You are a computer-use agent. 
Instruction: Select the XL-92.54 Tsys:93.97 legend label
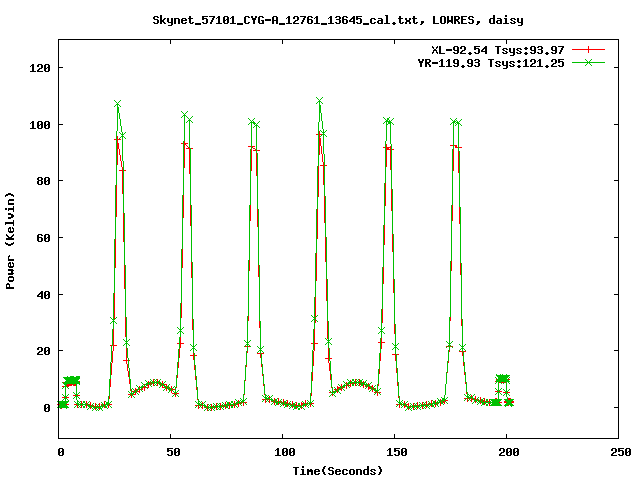coord(498,50)
